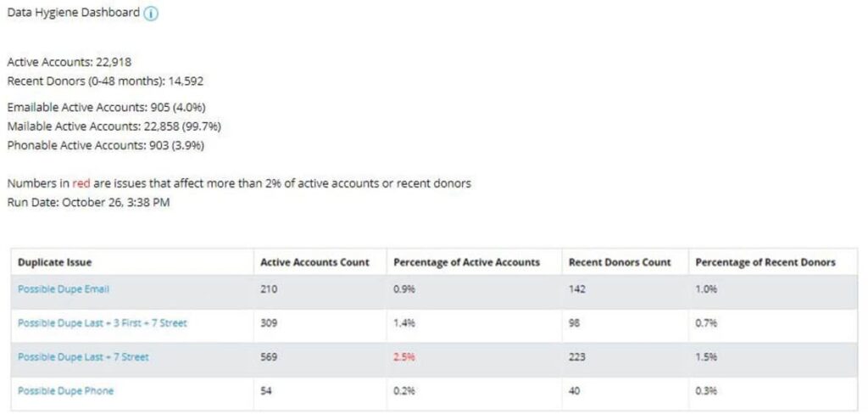
Task: Open the Possible Dupe Phone link
Action: pos(65,390)
